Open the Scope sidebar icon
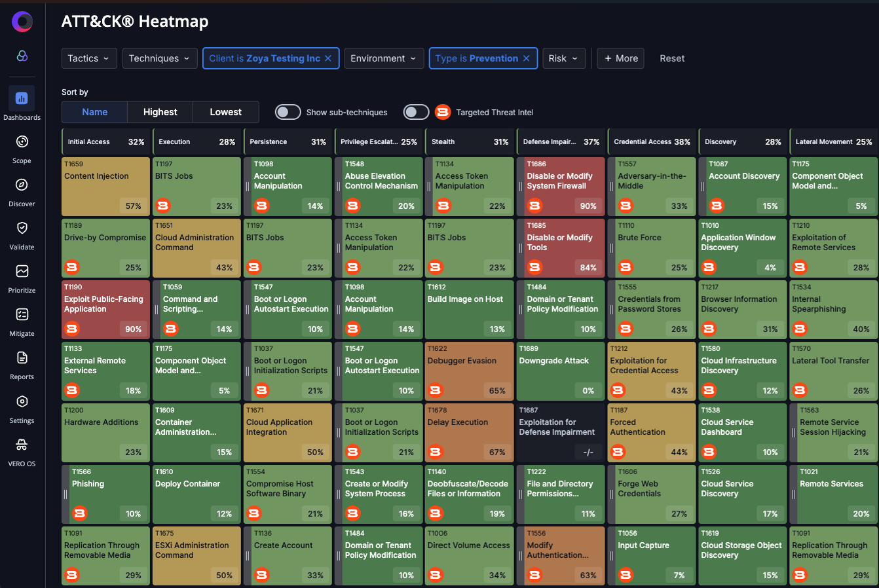 pos(22,142)
